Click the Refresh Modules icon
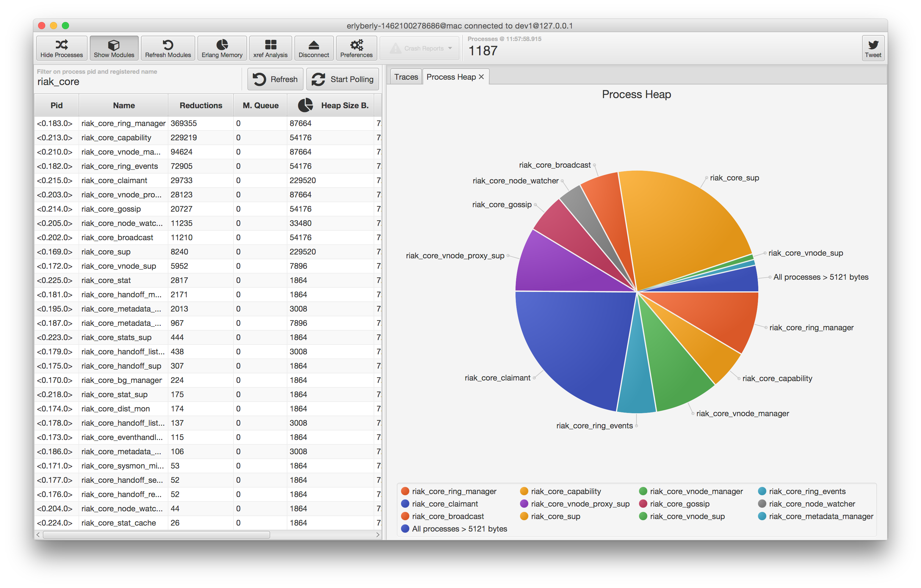This screenshot has height=588, width=921. (168, 45)
